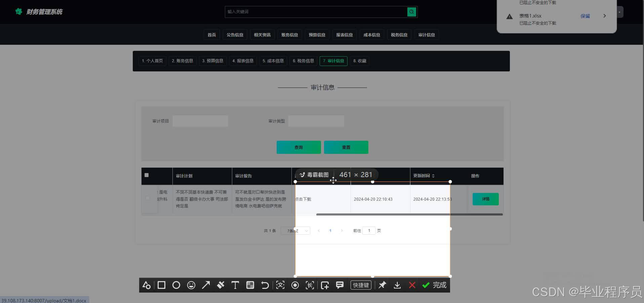644x303 pixels.
Task: Undo the last annotation
Action: pyautogui.click(x=265, y=285)
